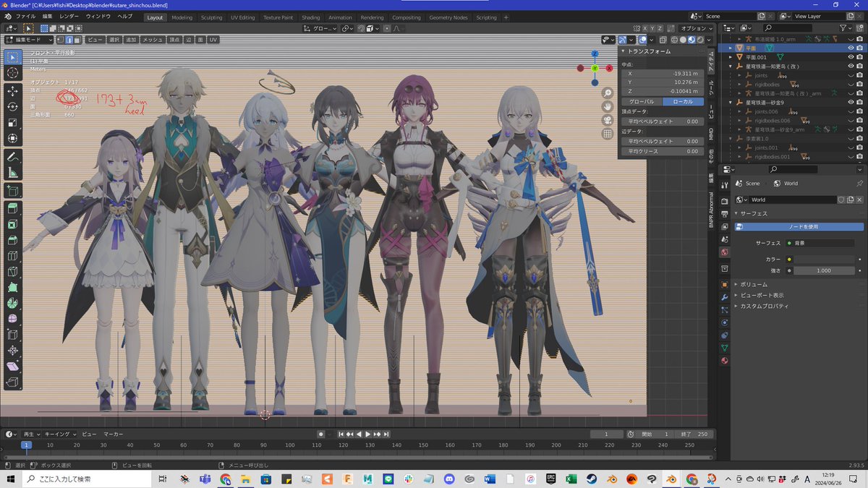This screenshot has height=488, width=868.
Task: Open the Material properties tab
Action: click(724, 360)
